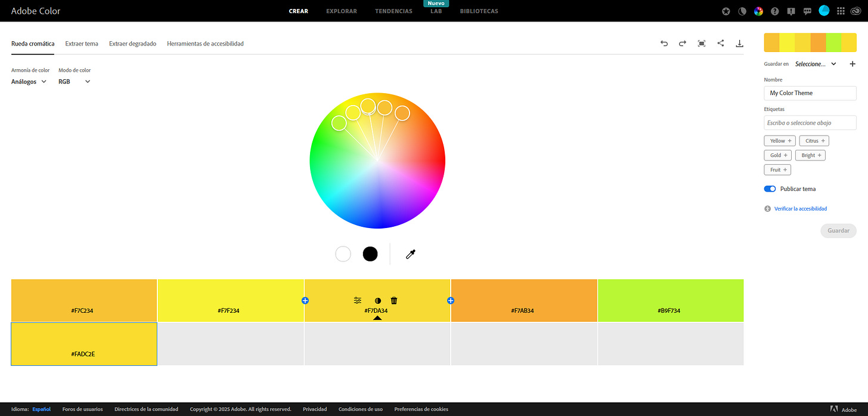
Task: Click the dark mode moon icon
Action: click(x=742, y=11)
